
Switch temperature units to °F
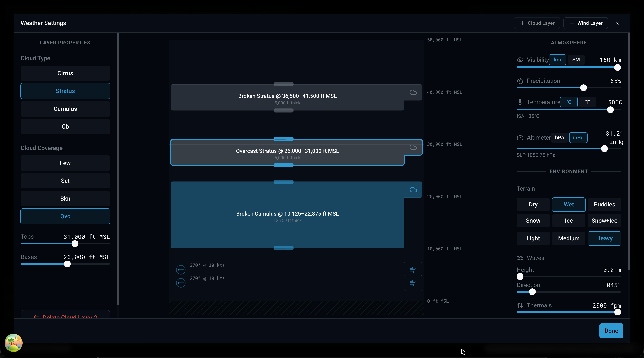[587, 102]
